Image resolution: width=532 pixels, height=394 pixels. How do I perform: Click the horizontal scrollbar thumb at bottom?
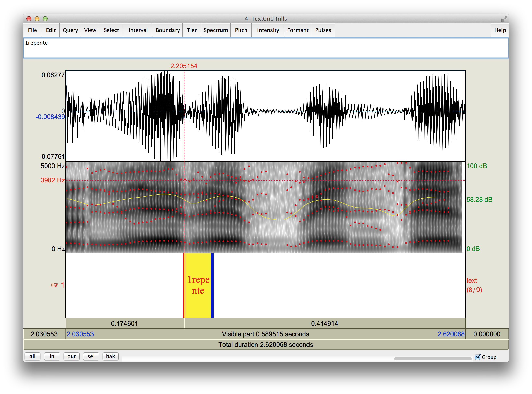coord(433,359)
